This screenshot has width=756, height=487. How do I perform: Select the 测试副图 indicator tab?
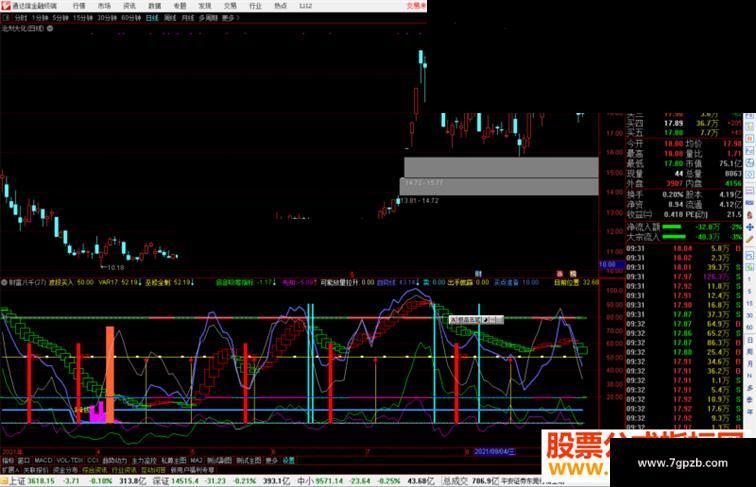(x=219, y=460)
